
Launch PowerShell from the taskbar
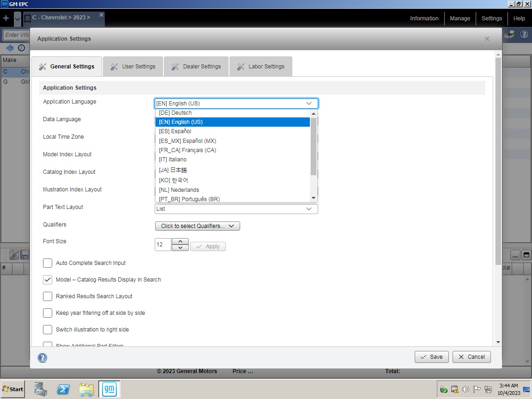(x=63, y=389)
